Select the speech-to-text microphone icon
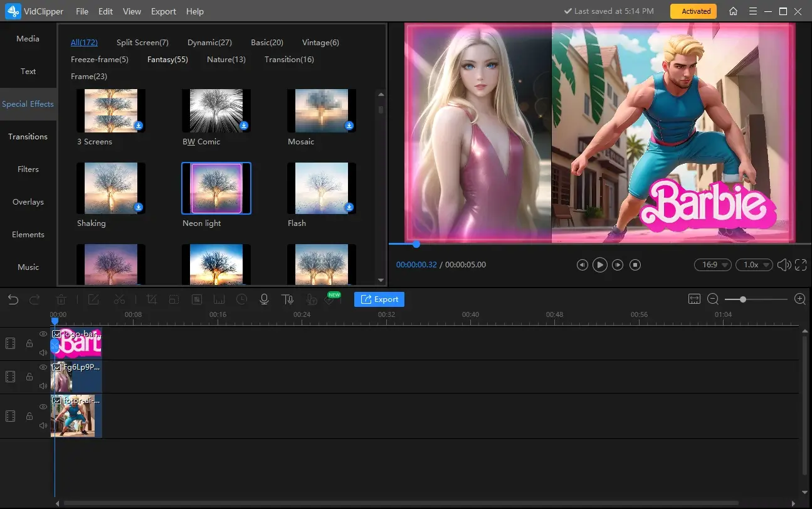The width and height of the screenshot is (812, 509). click(x=310, y=300)
